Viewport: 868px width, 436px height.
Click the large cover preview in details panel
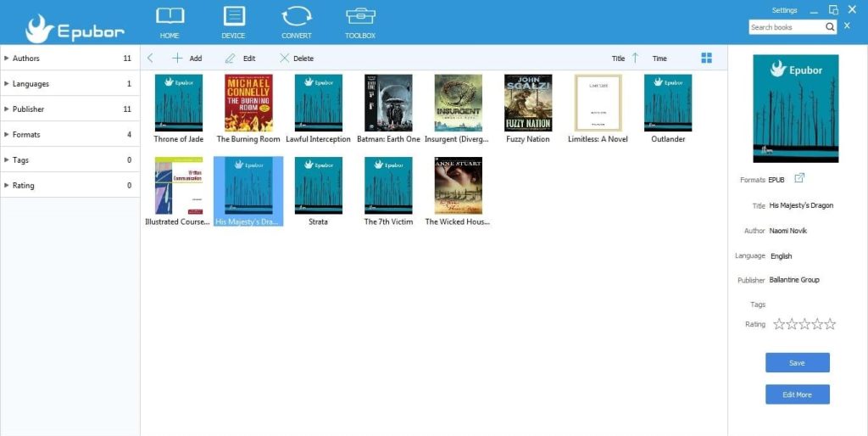795,109
